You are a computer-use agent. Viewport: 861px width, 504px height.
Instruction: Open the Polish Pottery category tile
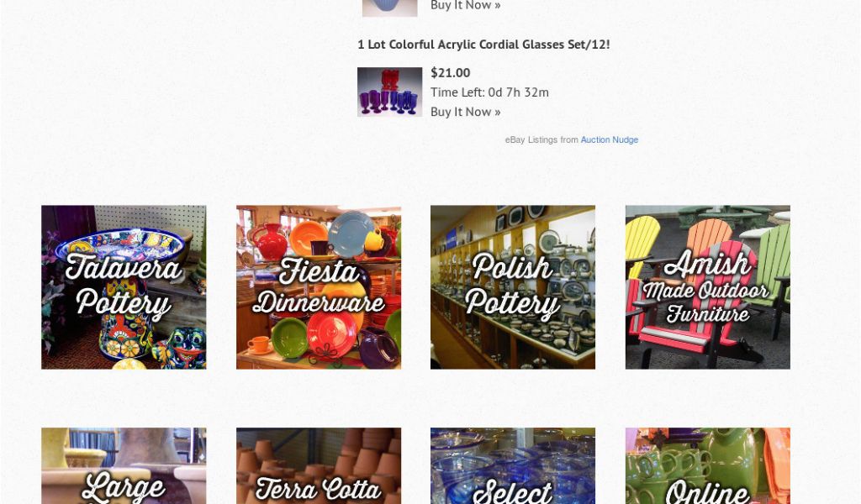(513, 286)
